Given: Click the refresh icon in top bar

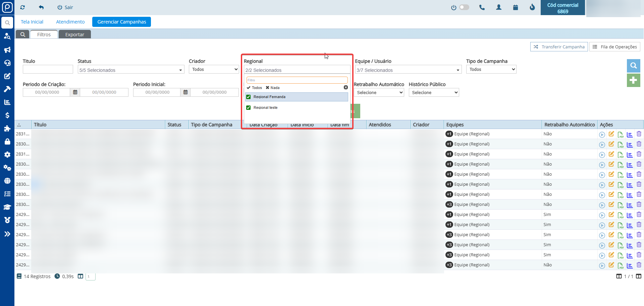Looking at the screenshot, I should coord(22,7).
